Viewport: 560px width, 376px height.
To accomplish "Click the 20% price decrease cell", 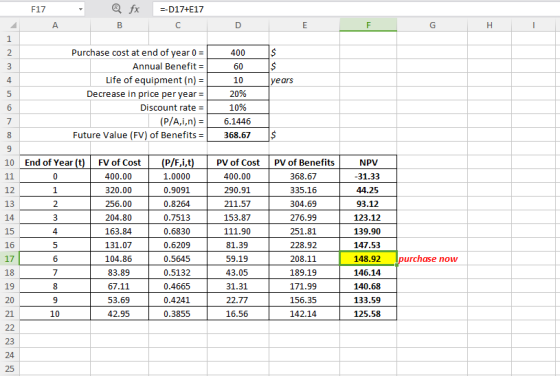I will 238,94.
